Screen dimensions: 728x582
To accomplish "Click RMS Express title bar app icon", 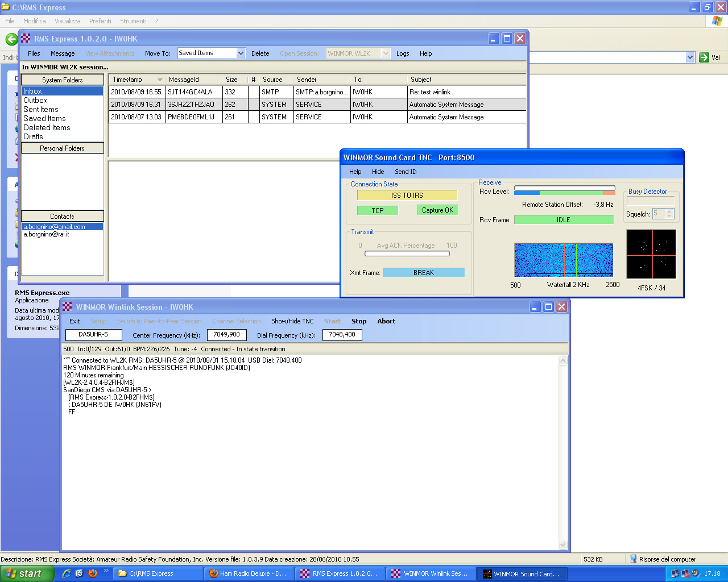I will 26,39.
